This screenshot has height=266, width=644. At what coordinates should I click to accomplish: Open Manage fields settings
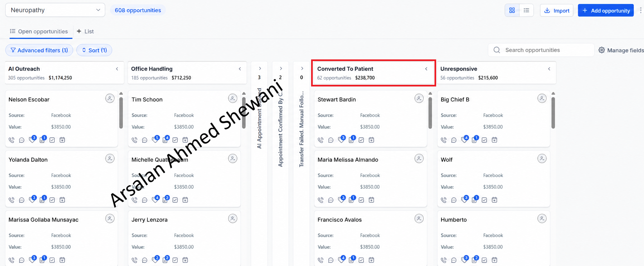tap(621, 50)
